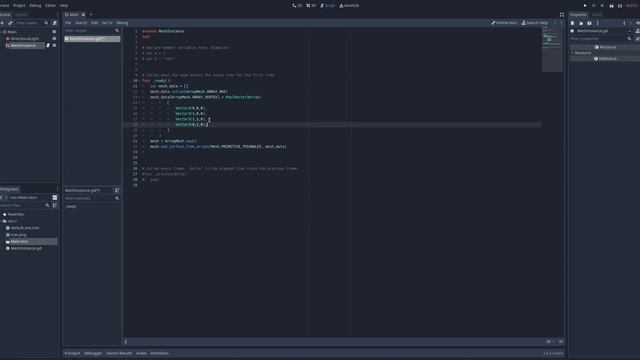This screenshot has width=640, height=360.
Task: Open the Help menu
Action: [64, 6]
